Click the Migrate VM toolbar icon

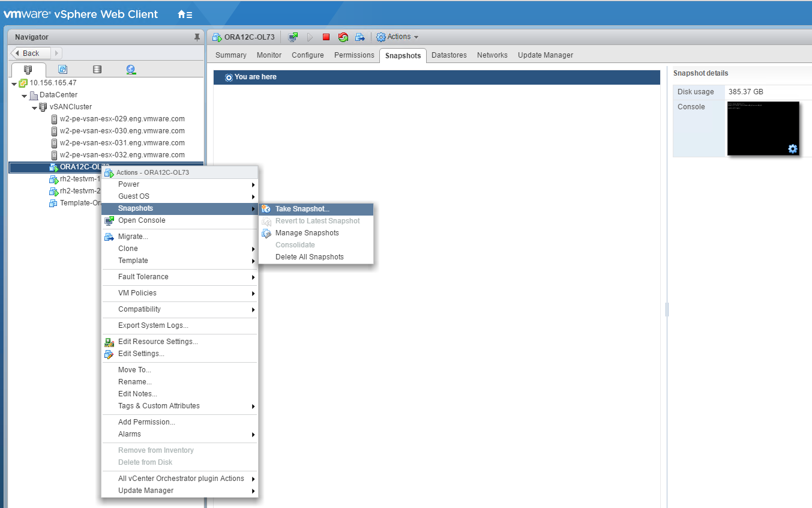pos(360,37)
